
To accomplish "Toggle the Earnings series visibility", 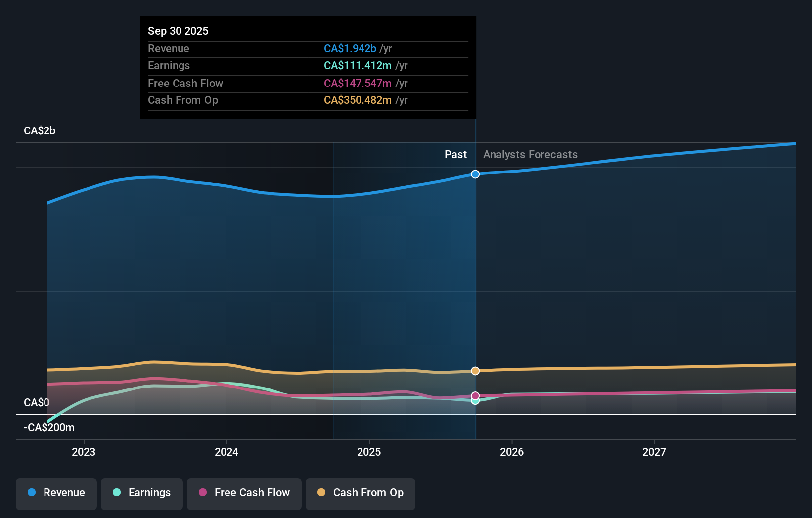I will [142, 493].
